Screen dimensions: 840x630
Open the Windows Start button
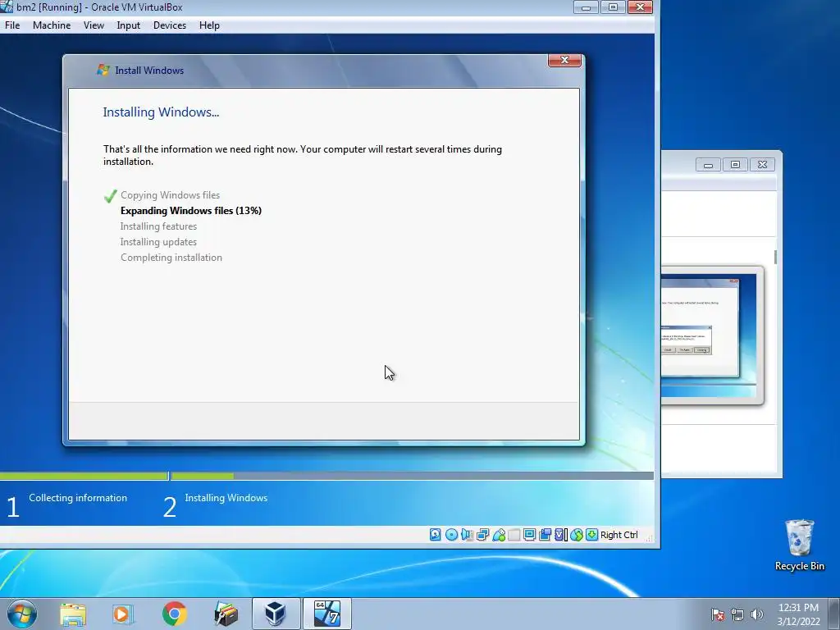[22, 614]
